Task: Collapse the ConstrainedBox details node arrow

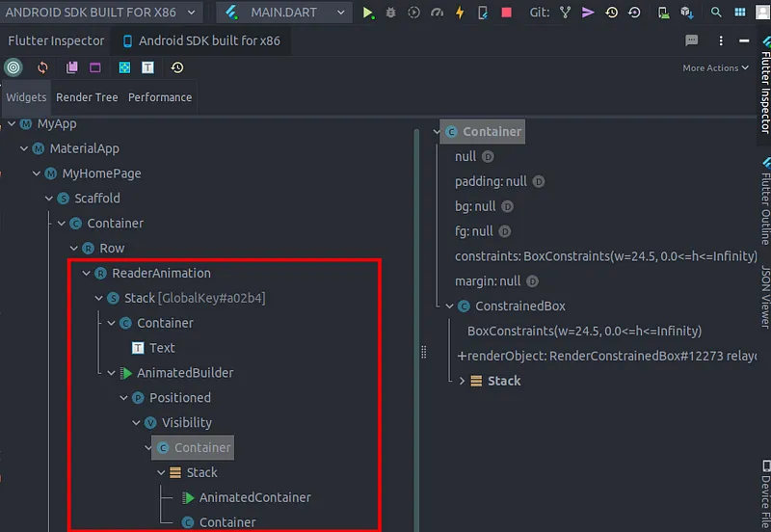Action: (449, 306)
